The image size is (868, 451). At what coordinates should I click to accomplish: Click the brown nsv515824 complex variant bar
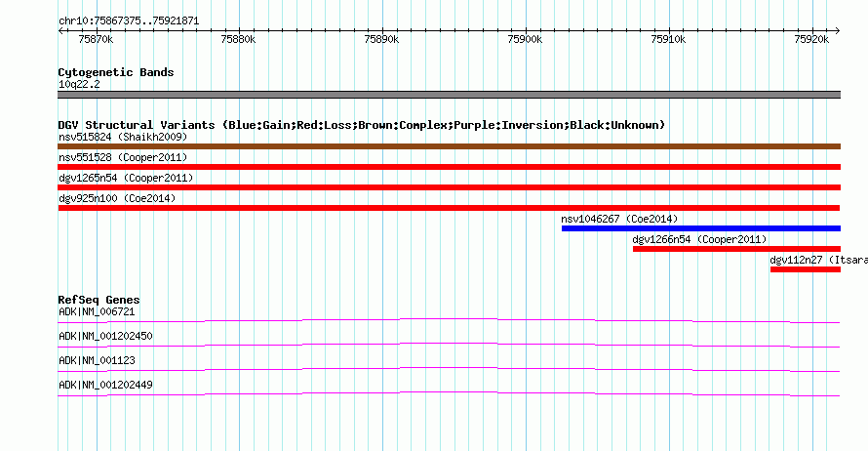pos(449,146)
